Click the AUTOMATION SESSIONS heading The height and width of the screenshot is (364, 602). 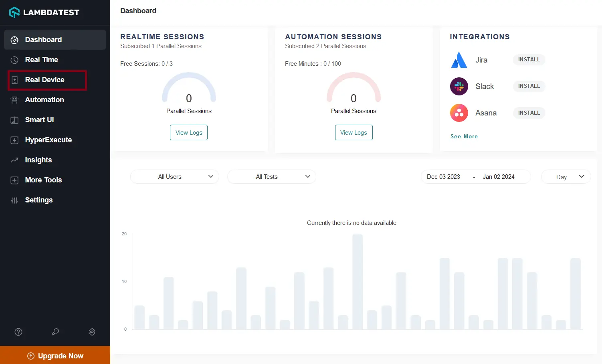tap(333, 37)
